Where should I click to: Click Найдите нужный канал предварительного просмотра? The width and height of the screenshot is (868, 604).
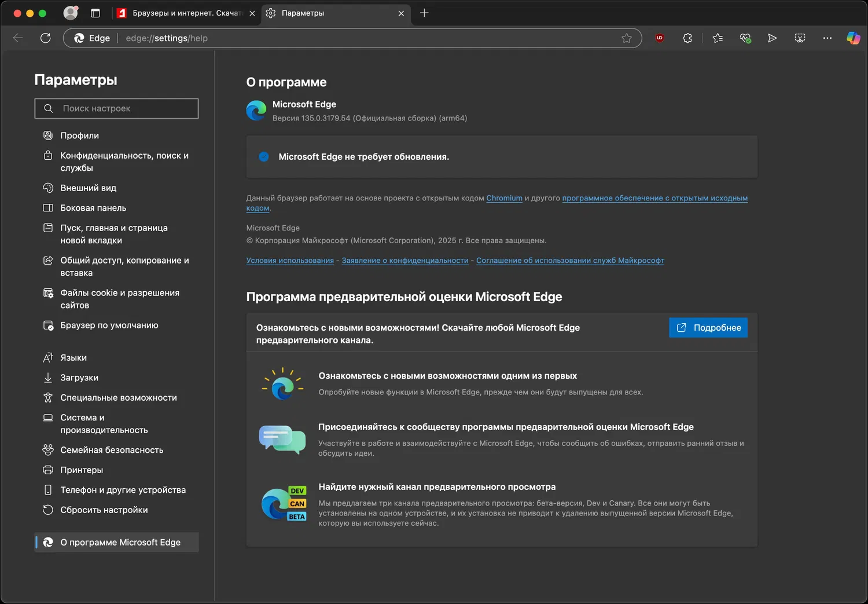[x=437, y=487]
